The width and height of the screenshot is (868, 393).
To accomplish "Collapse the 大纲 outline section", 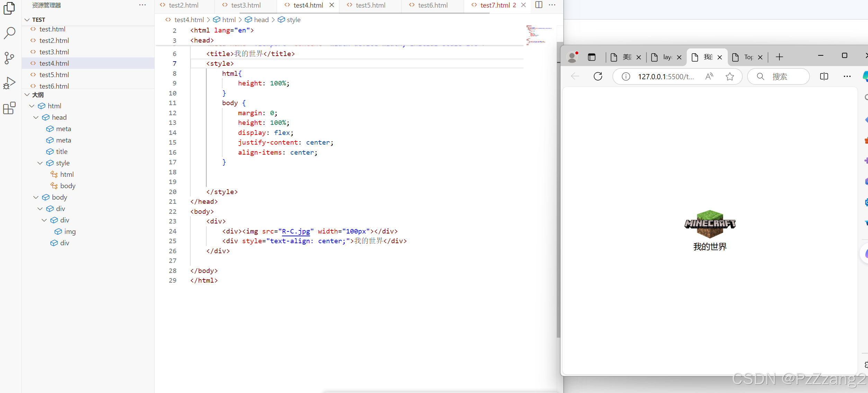I will pos(27,95).
